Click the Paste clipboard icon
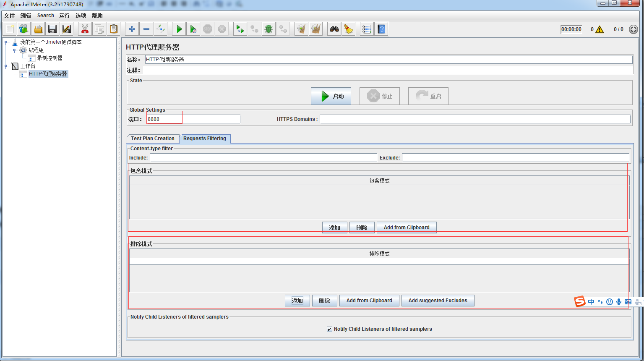644x361 pixels. coord(114,29)
